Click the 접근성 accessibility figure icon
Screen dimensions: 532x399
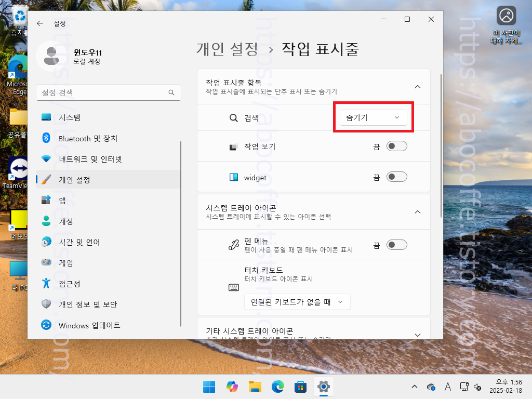46,283
